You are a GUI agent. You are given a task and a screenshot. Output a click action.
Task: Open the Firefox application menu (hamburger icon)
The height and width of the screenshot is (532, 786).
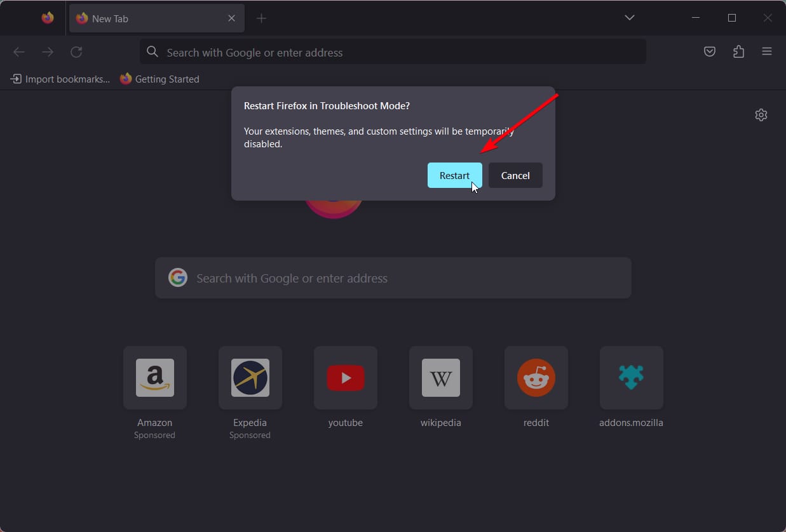point(767,51)
